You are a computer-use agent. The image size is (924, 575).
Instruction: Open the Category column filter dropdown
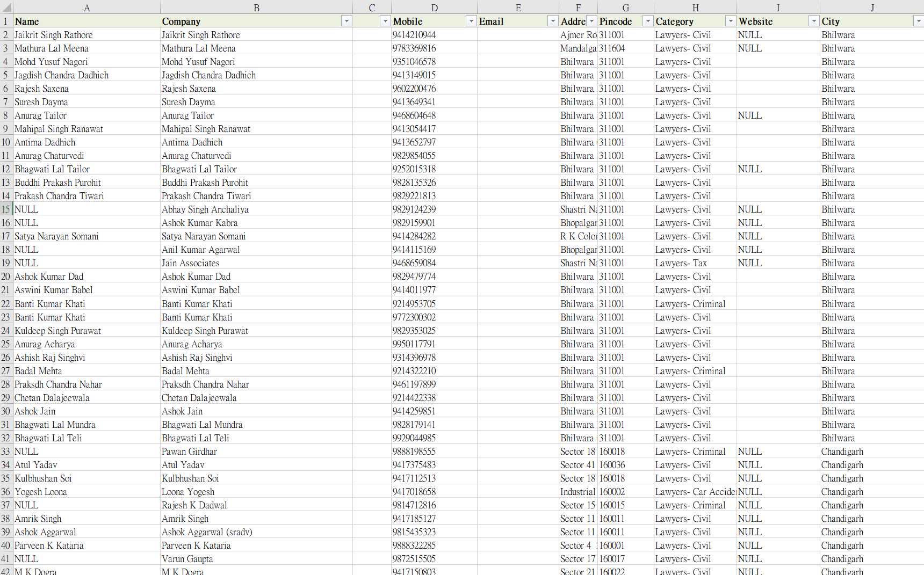coord(731,21)
